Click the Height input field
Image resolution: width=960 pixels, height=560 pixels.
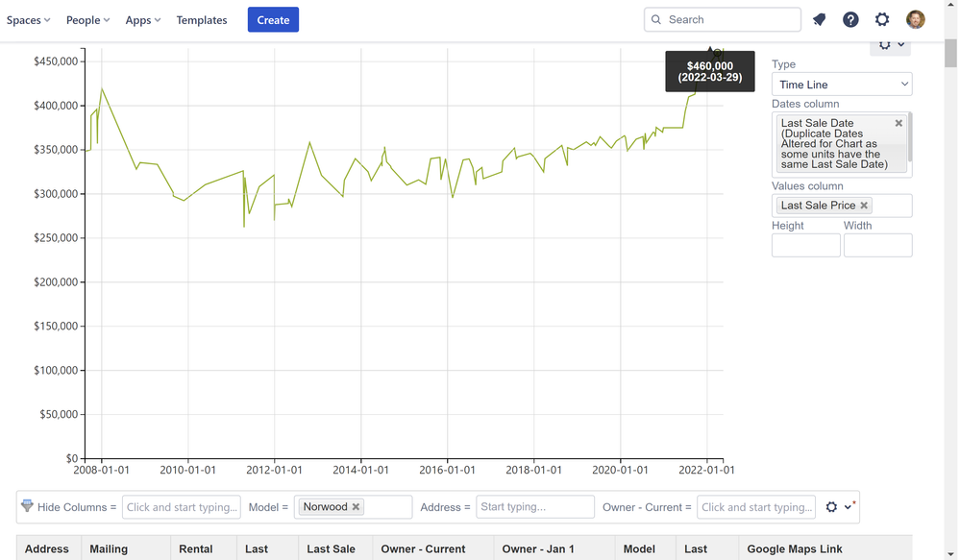[805, 245]
